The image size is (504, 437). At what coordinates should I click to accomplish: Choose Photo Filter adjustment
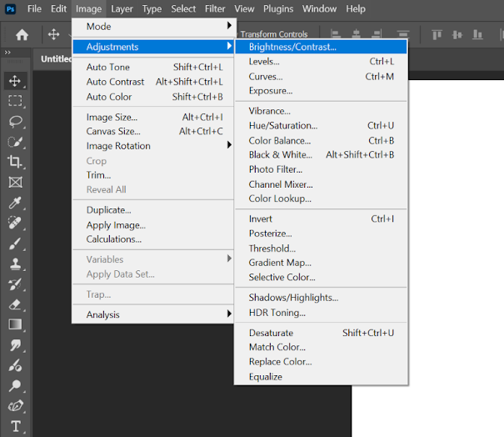pos(321,169)
